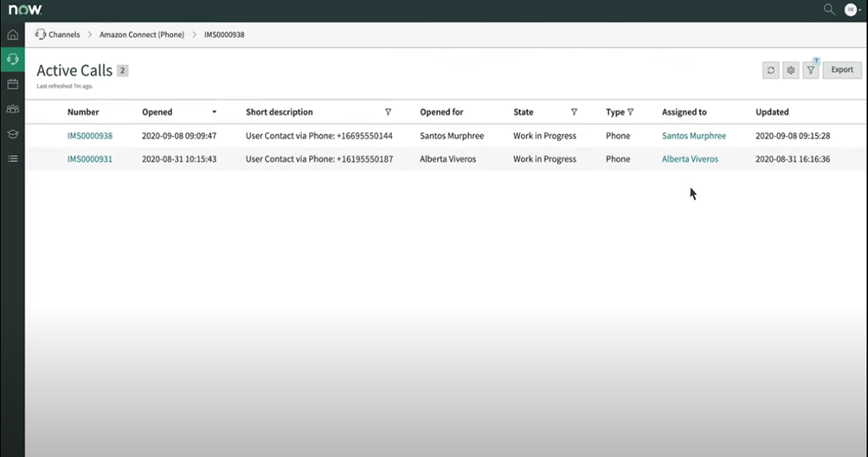
Task: Open call record IMS0000938
Action: (x=90, y=136)
